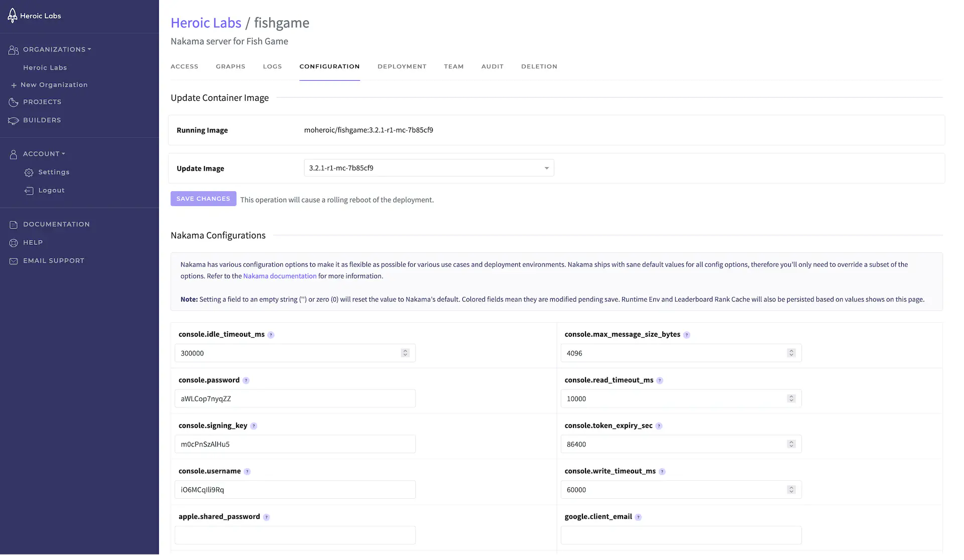964x560 pixels.
Task: Adjust console.idle_timeout_ms stepper arrows
Action: coord(405,353)
